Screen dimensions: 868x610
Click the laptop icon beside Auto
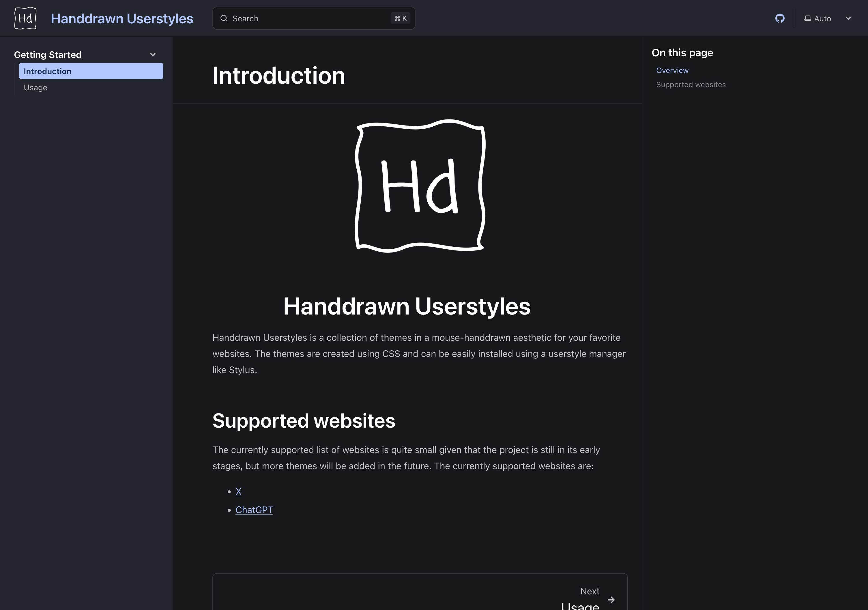coord(807,18)
